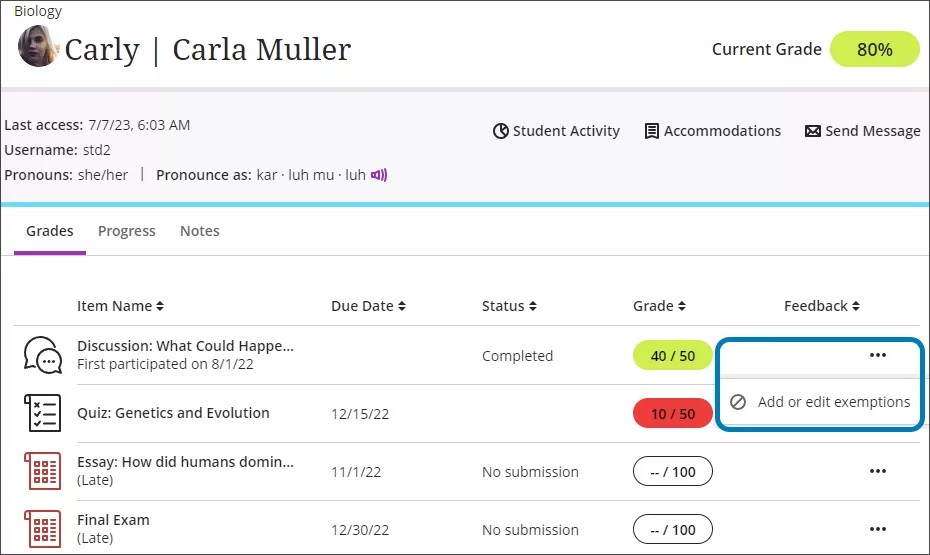Click Carly's profile picture
930x555 pixels.
[x=38, y=46]
